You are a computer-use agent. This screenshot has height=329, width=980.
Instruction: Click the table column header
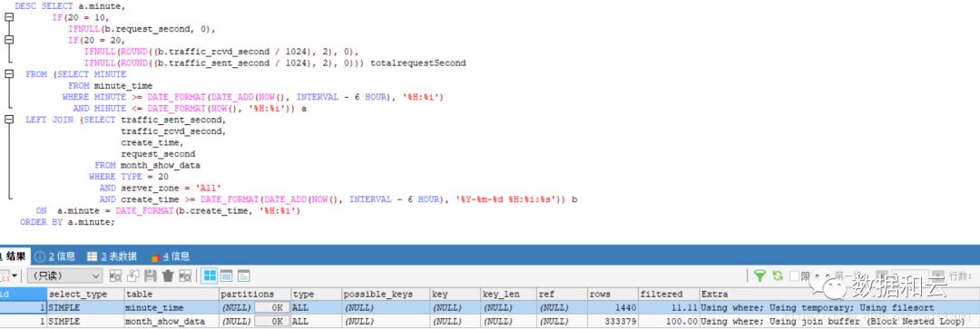171,294
